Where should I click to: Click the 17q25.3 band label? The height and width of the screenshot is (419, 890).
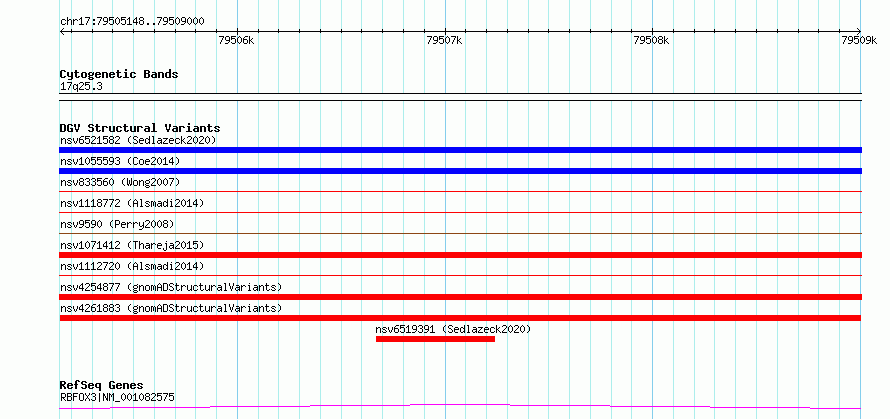click(x=81, y=87)
